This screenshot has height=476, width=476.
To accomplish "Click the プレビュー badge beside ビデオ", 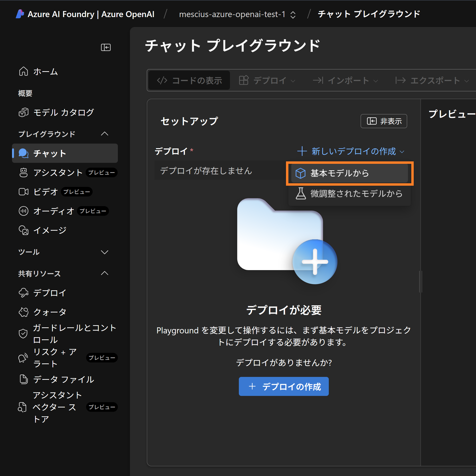I will [x=77, y=192].
